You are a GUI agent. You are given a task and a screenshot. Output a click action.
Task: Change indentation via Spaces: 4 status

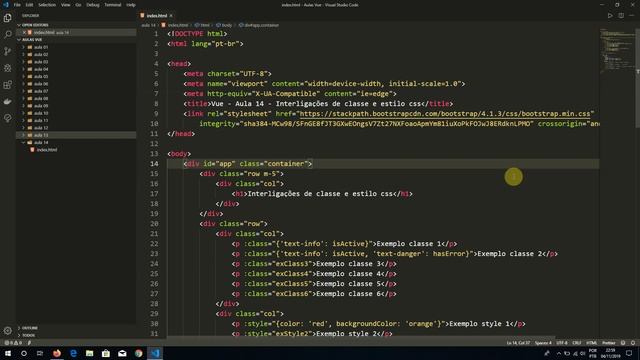543,343
